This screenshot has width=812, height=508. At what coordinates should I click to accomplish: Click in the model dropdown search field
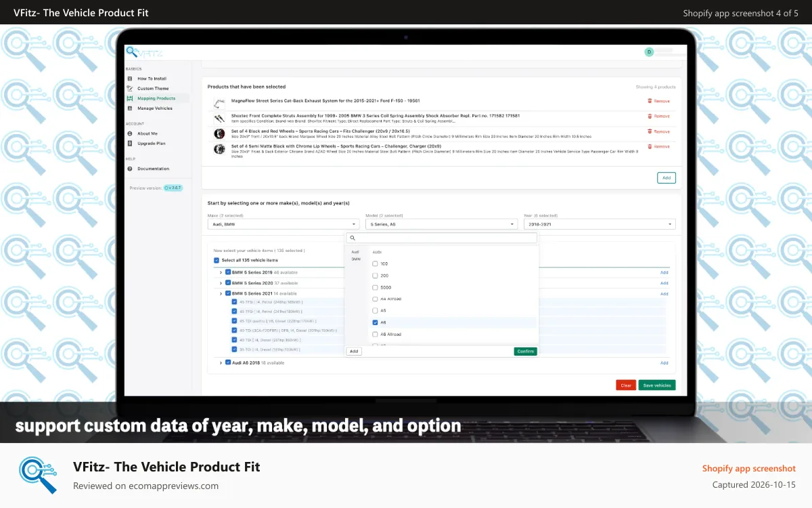click(441, 238)
